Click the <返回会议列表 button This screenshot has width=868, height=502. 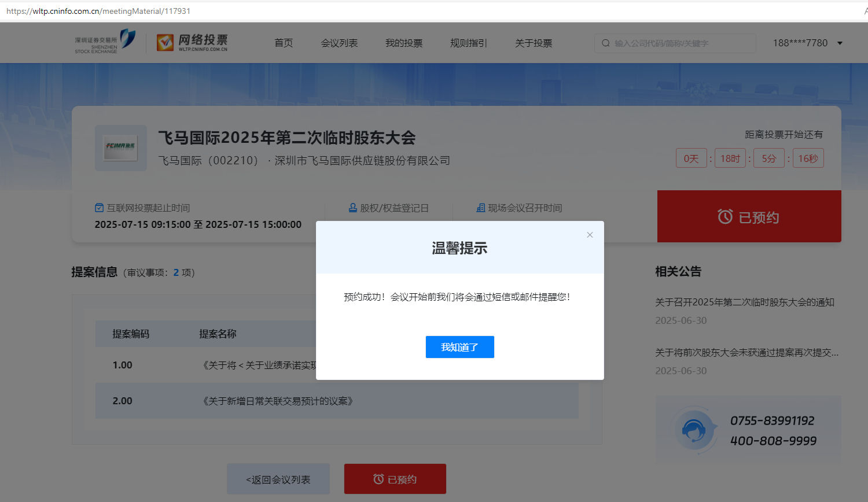[x=278, y=479]
